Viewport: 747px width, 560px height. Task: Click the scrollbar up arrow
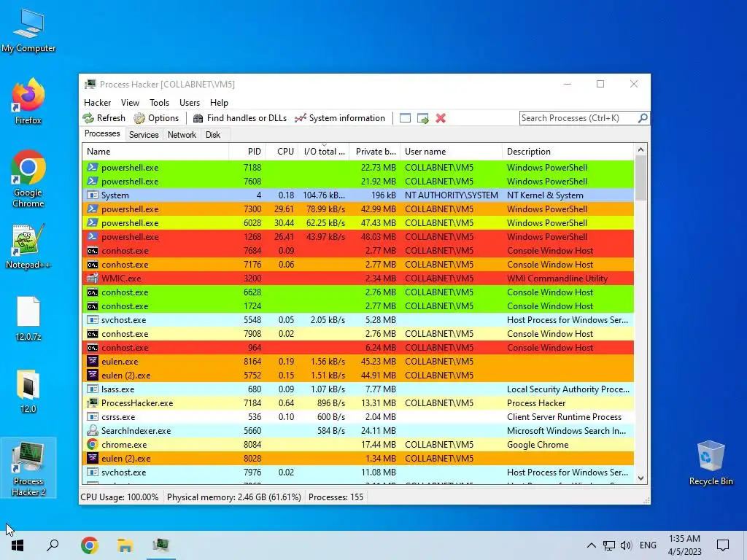click(x=640, y=149)
